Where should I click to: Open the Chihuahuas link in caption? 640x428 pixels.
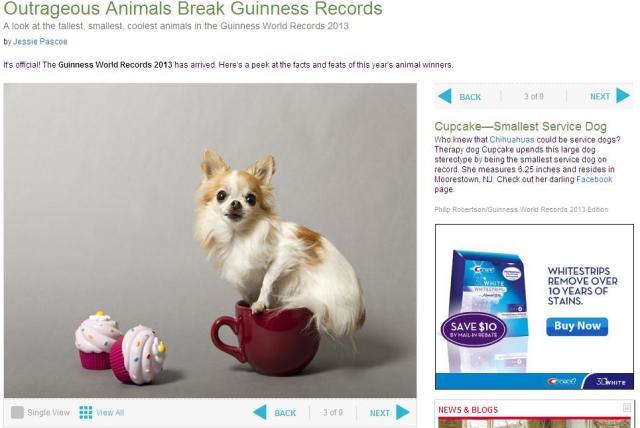512,140
